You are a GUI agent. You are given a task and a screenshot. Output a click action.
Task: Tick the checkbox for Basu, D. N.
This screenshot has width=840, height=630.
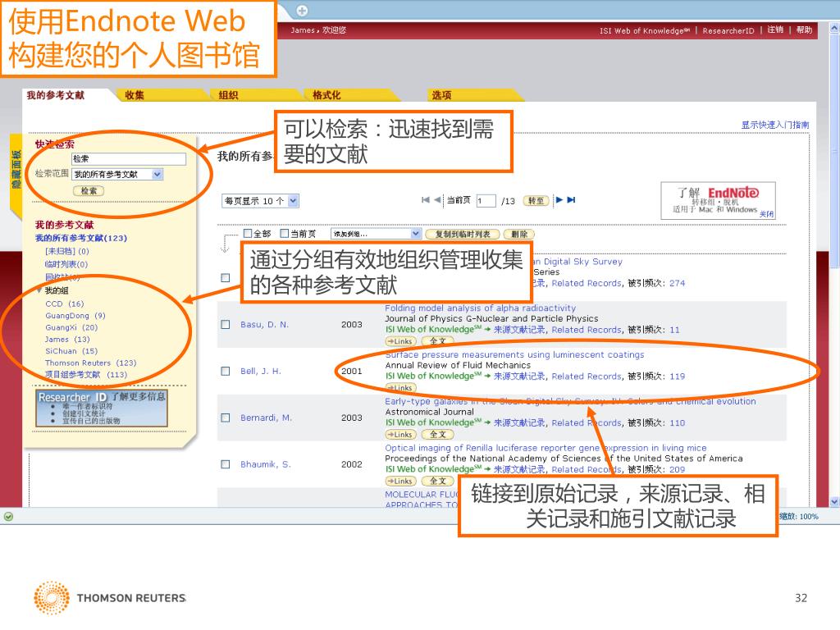click(226, 325)
